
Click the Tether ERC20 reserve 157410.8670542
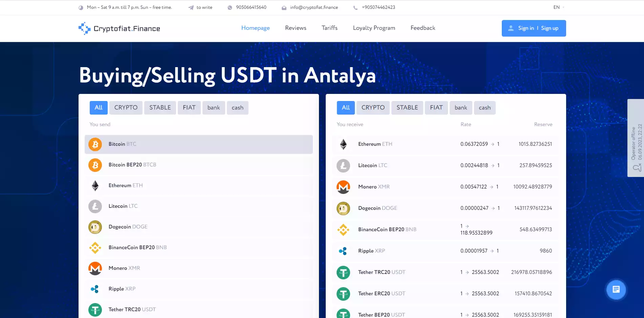[533, 294]
